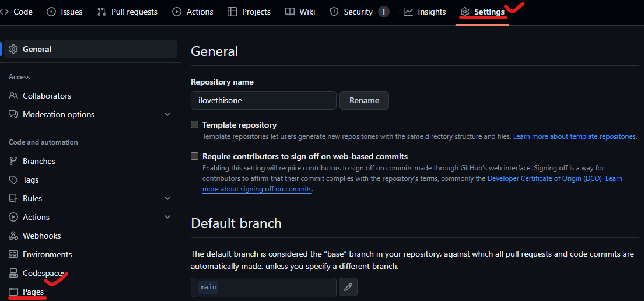Viewport: 644px width, 301px height.
Task: Open the Code tab
Action: (17, 12)
